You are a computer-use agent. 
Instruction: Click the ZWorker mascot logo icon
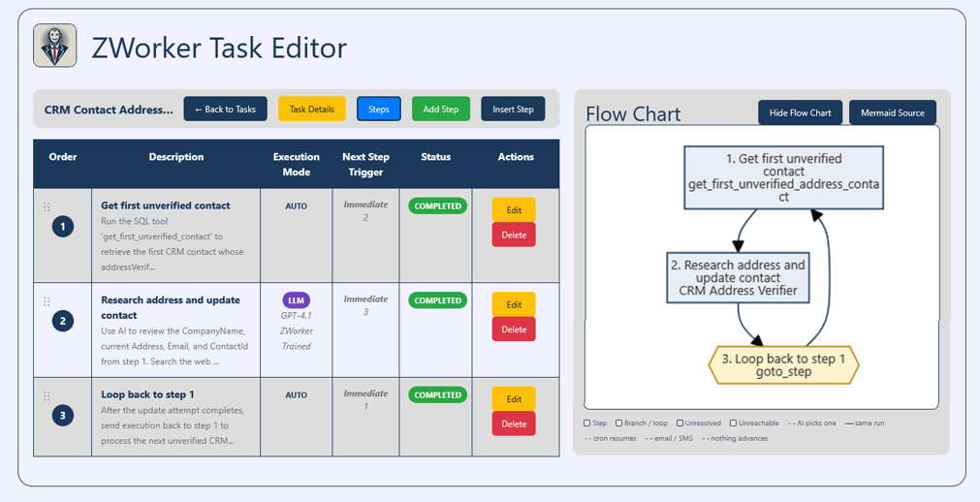[x=55, y=46]
